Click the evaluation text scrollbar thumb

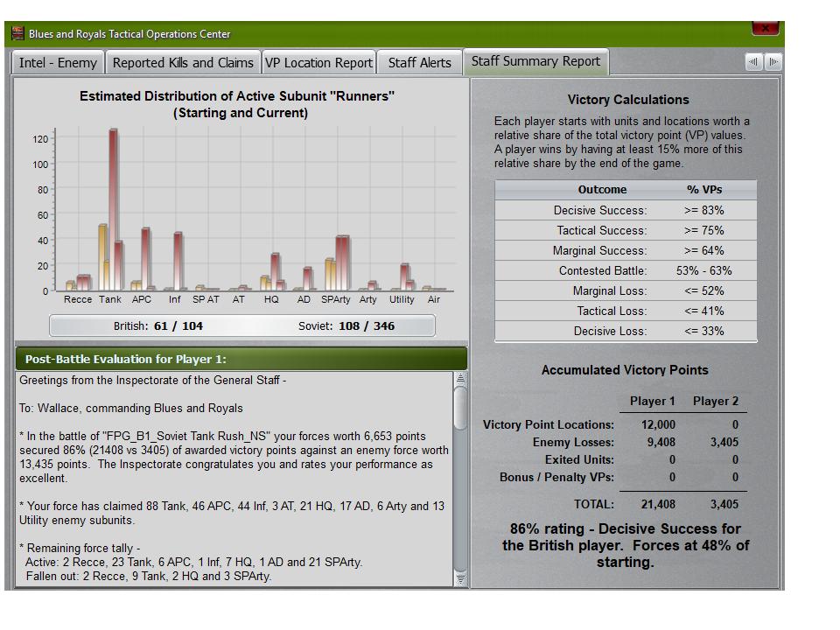click(460, 408)
